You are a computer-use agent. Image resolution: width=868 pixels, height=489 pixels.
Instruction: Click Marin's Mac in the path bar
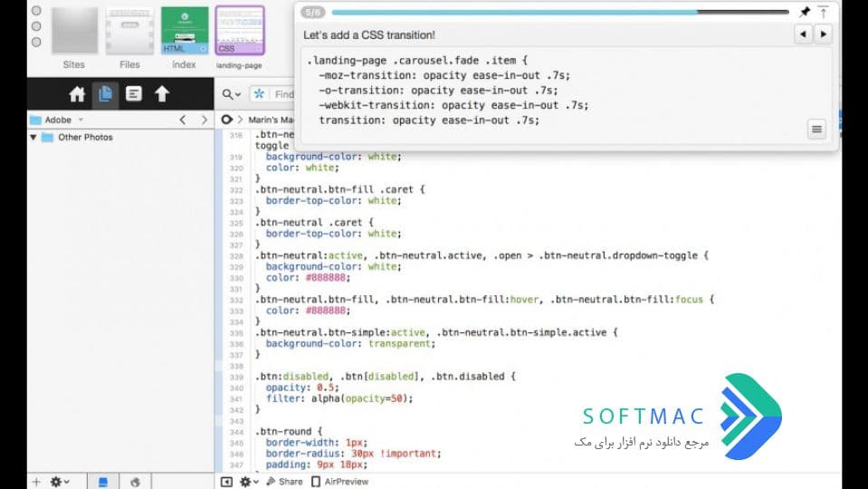pyautogui.click(x=271, y=120)
